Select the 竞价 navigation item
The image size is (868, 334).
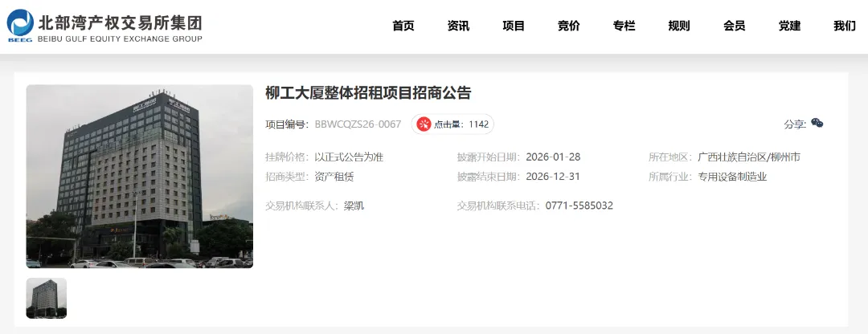point(568,26)
